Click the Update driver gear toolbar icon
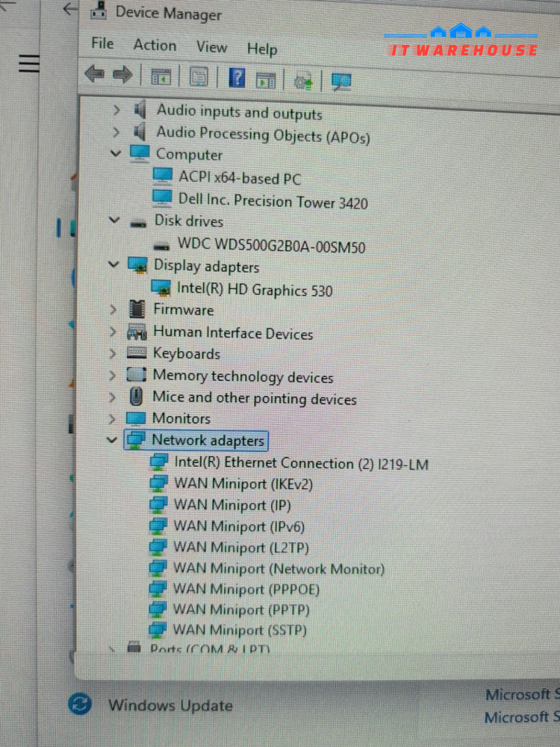Viewport: 560px width, 747px height. click(303, 81)
